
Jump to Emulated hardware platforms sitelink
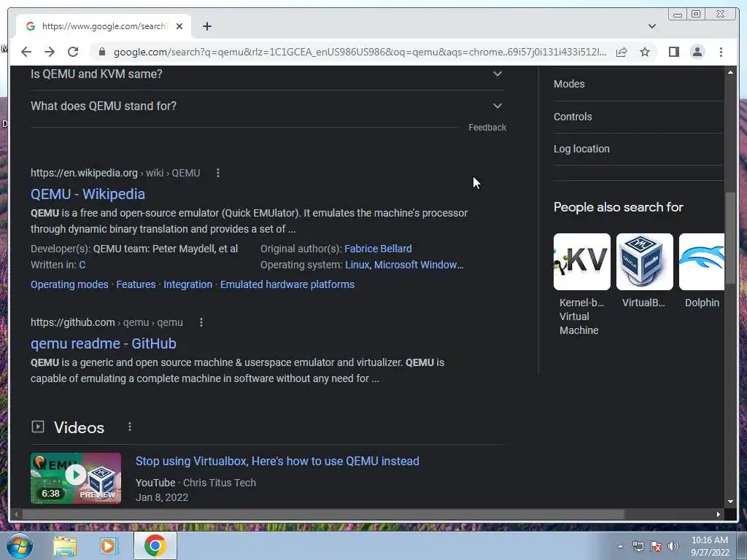(287, 284)
